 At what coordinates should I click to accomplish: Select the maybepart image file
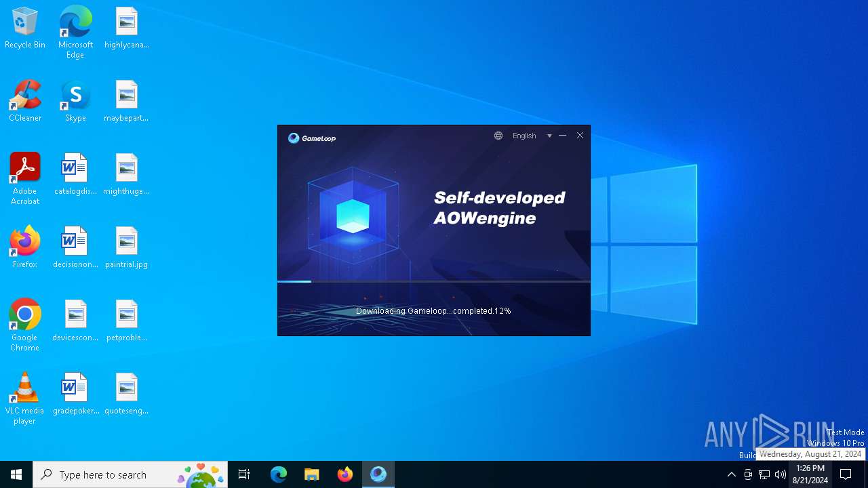tap(127, 102)
